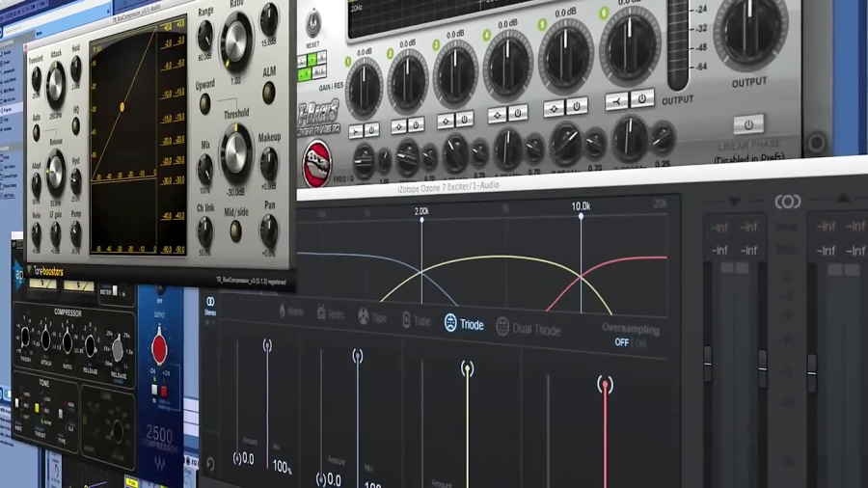Viewport: 868px width, 488px height.
Task: Toggle the HQ LED in TB BusCompressor
Action: click(x=76, y=126)
